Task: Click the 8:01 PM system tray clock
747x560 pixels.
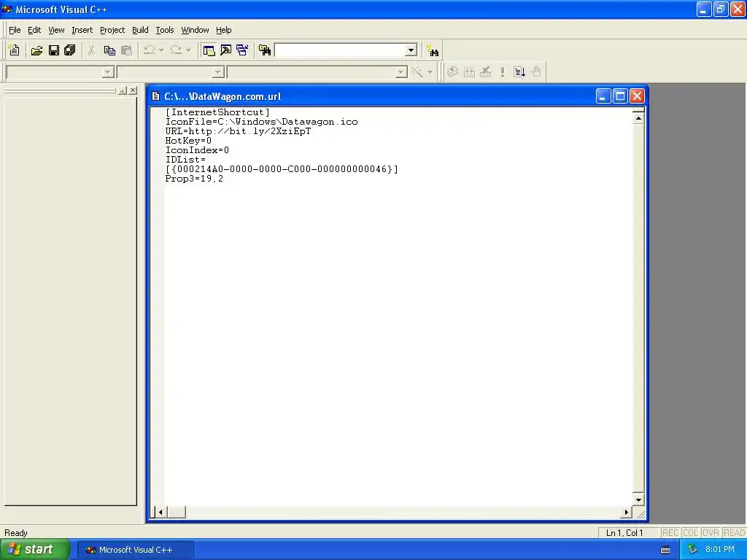Action: 720,550
